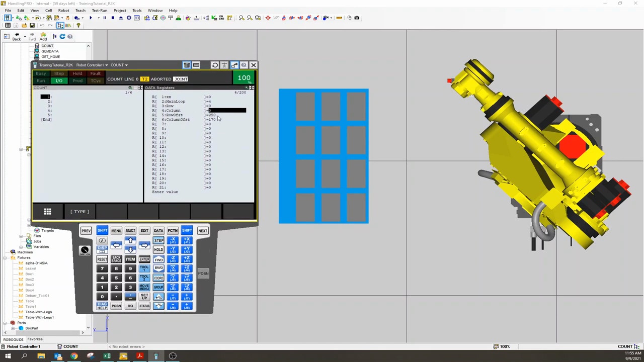Screen dimensions: 644x362
Task: Click the Save Cell disk icon
Action: 32,25
